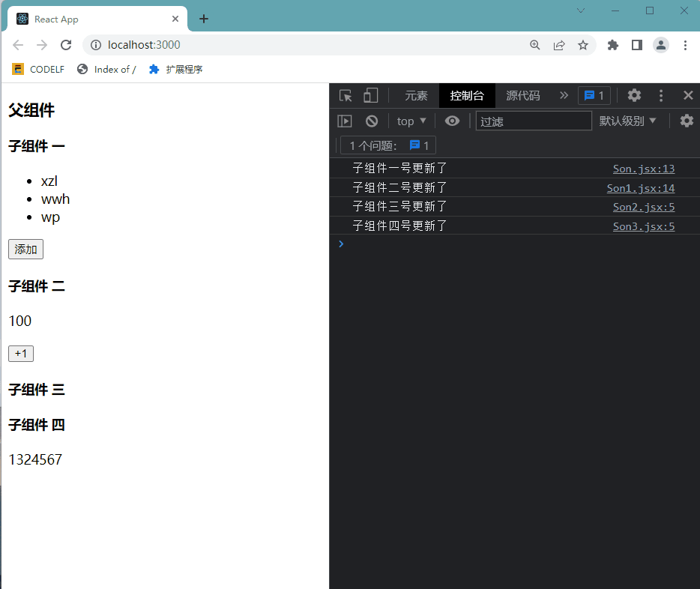Click the zoom magnifier icon in the address bar
Screen dimensions: 700x589
534,45
